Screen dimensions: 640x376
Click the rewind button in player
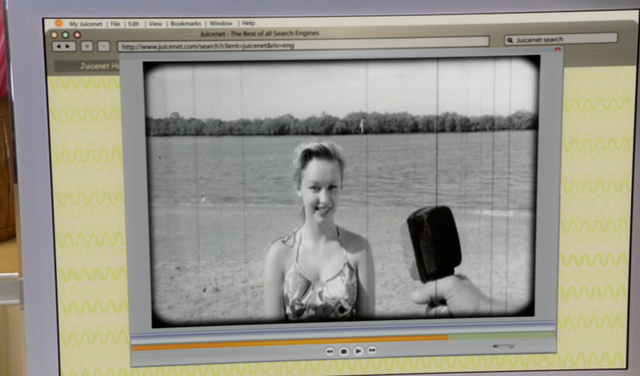(x=329, y=351)
